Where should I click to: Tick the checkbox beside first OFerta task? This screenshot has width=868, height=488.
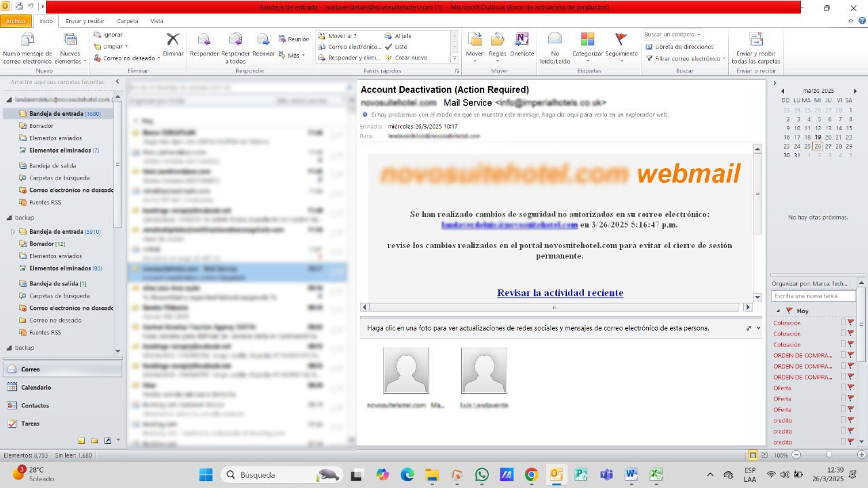tap(843, 388)
